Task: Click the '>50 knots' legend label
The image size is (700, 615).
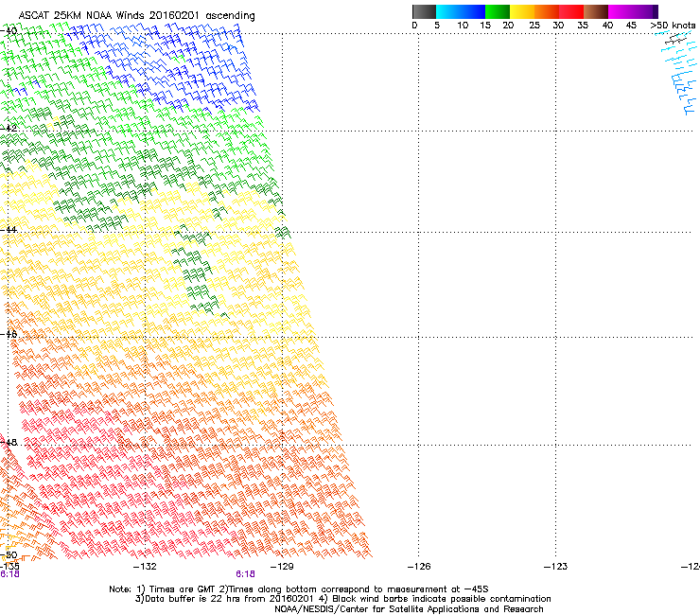Action: (x=673, y=26)
